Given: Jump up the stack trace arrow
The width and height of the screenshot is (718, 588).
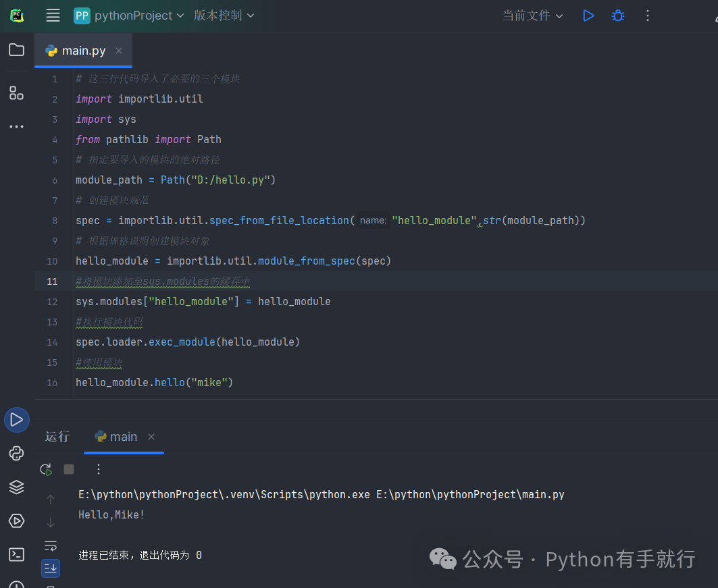Looking at the screenshot, I should [x=51, y=500].
